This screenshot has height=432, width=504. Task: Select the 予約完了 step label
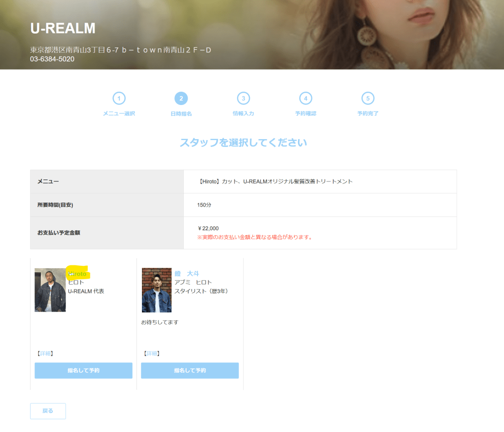368,113
